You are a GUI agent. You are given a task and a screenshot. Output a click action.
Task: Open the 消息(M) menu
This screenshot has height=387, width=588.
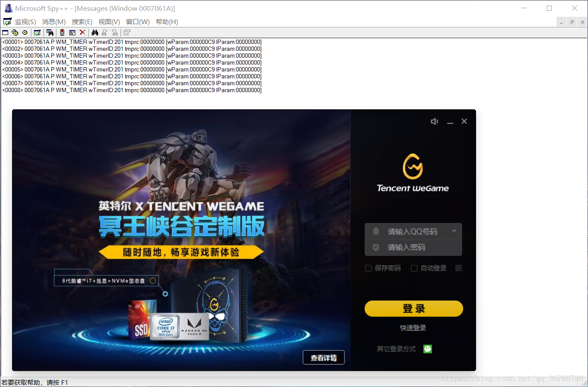tap(54, 22)
